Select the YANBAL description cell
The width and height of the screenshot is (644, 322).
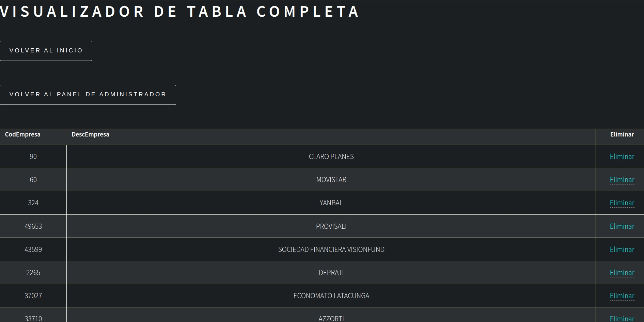coord(331,203)
